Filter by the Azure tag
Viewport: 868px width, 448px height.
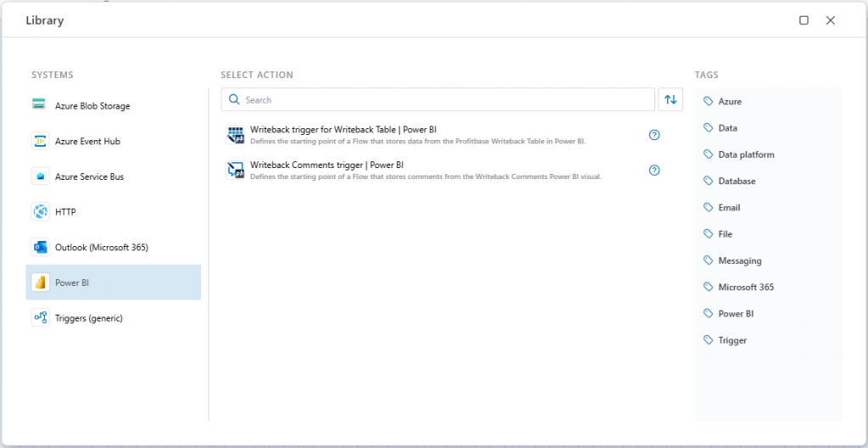[730, 102]
